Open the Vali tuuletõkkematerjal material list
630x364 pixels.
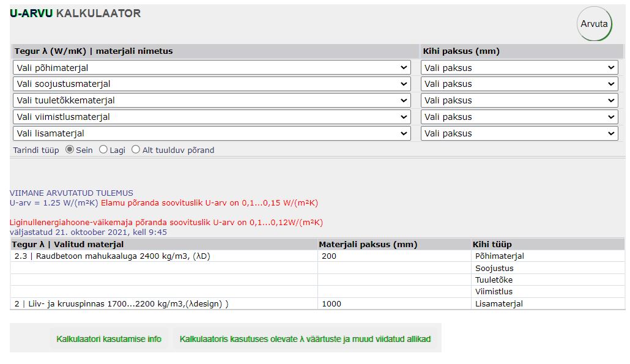pyautogui.click(x=212, y=101)
